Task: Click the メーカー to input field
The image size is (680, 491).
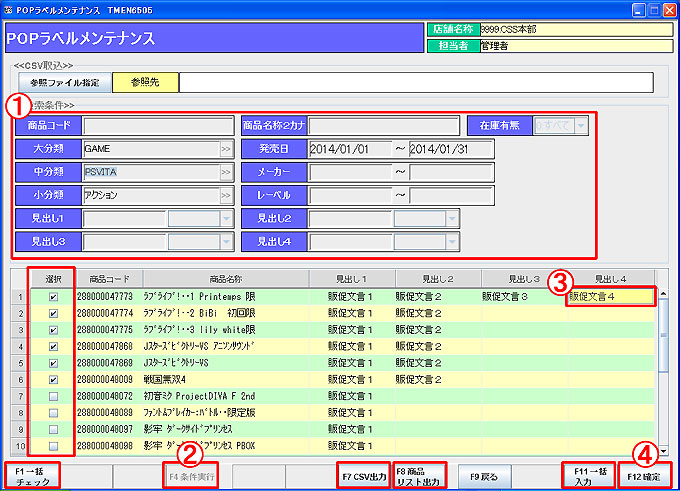Action: point(451,172)
